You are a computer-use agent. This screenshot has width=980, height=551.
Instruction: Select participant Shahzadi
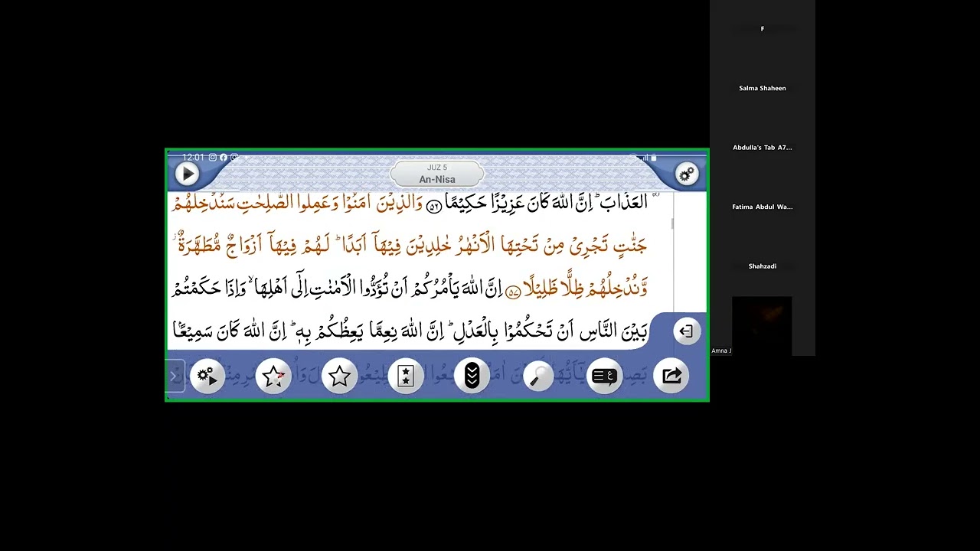[x=763, y=266]
